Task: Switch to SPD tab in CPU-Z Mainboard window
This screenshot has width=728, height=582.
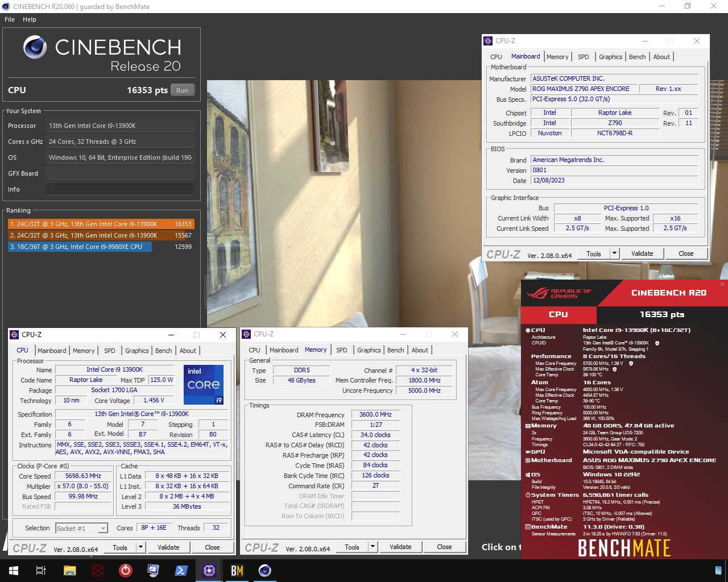Action: tap(583, 57)
